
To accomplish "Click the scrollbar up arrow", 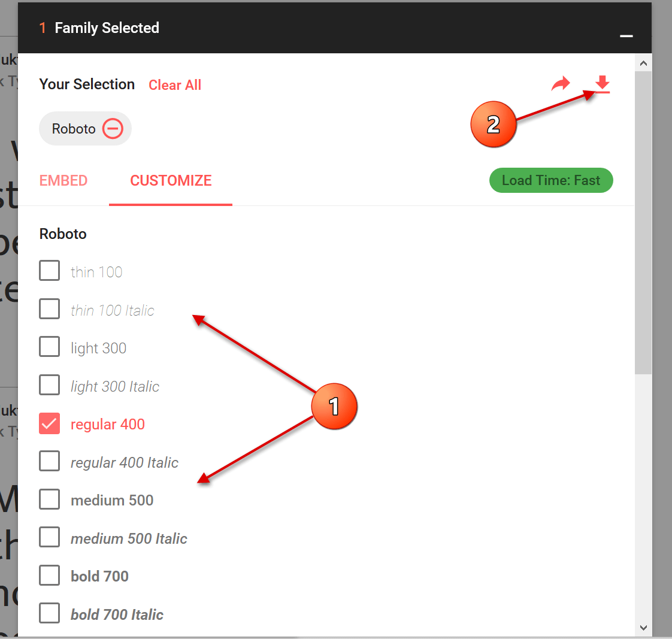I will coord(643,63).
